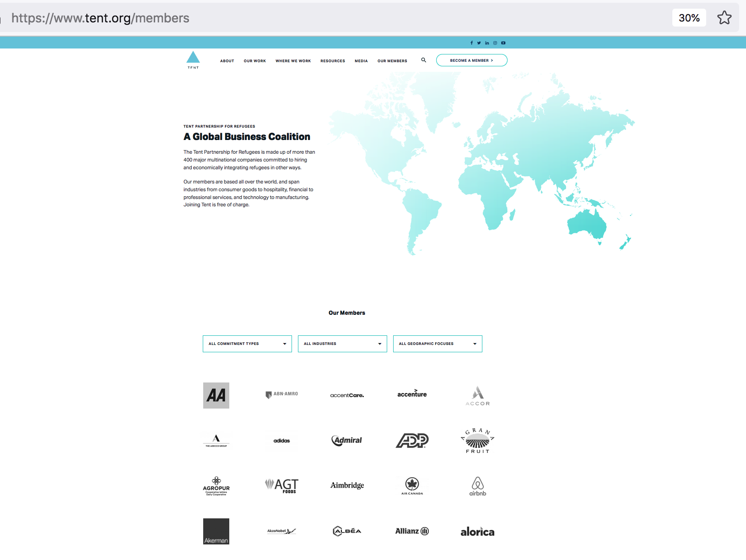
Task: Select the Admiral member logo
Action: (347, 440)
